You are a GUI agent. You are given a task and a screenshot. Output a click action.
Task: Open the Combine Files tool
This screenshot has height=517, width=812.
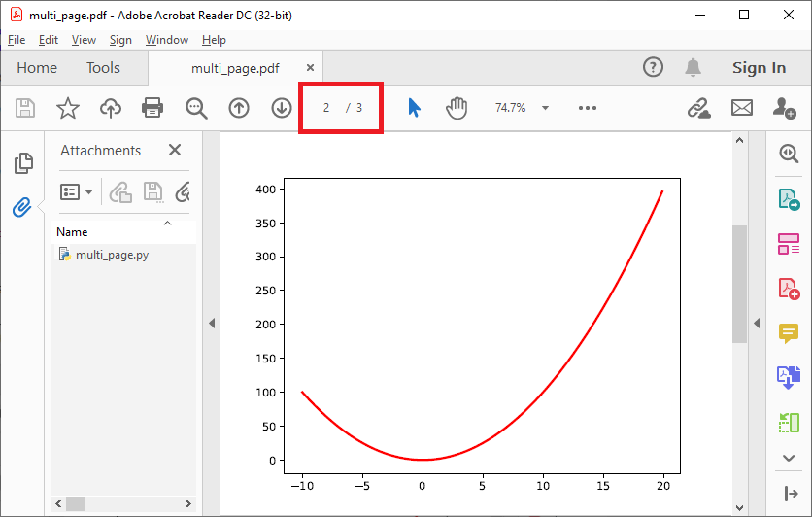[789, 377]
